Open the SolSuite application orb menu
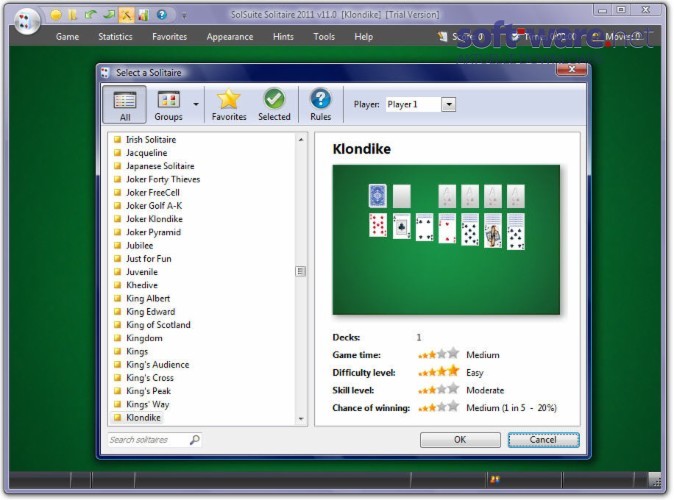674x500 pixels. tap(27, 21)
